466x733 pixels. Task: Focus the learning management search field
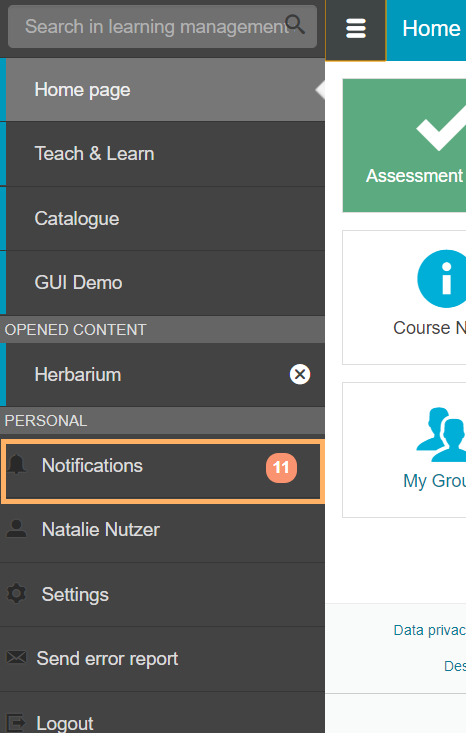point(162,27)
